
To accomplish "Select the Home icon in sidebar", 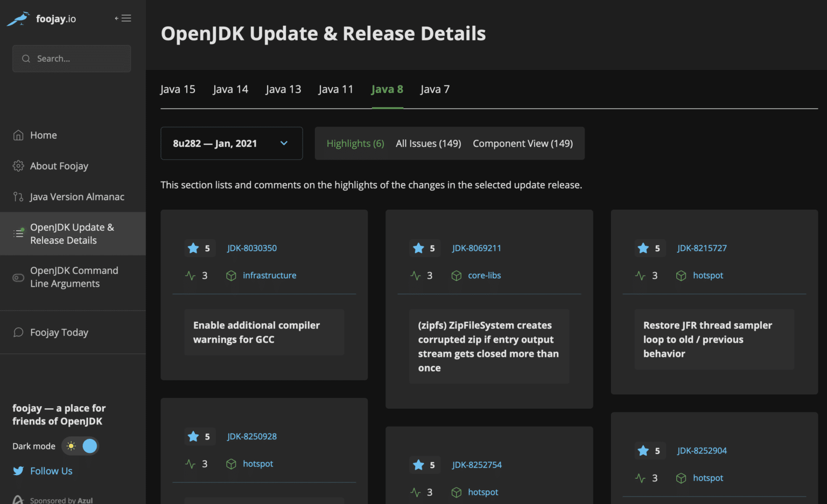I will coord(18,135).
